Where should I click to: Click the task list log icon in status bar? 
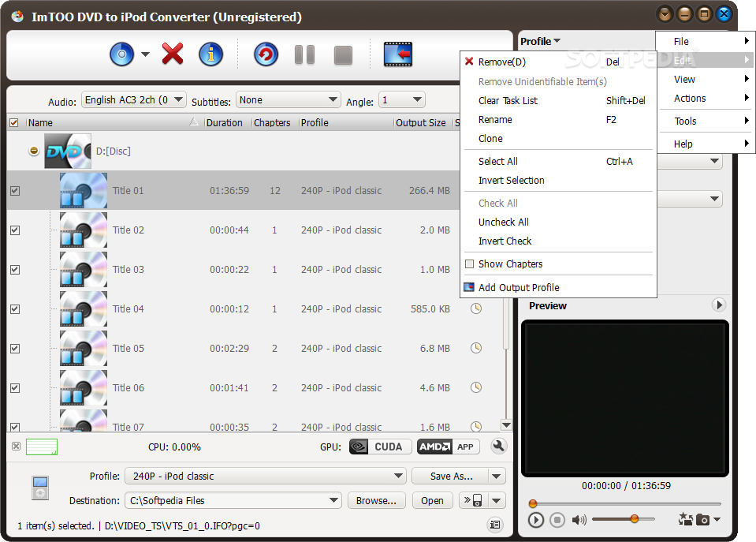tap(495, 525)
